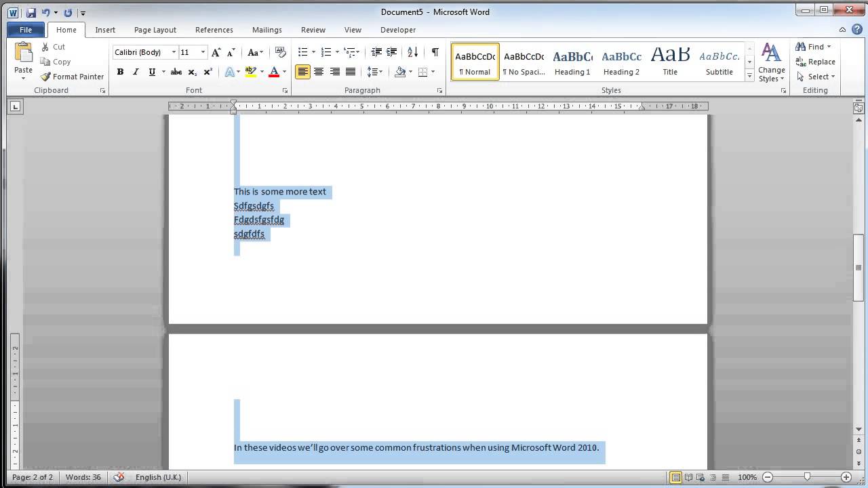Click the 100% zoom level button
Screen dimensions: 868x488
pos(747,477)
